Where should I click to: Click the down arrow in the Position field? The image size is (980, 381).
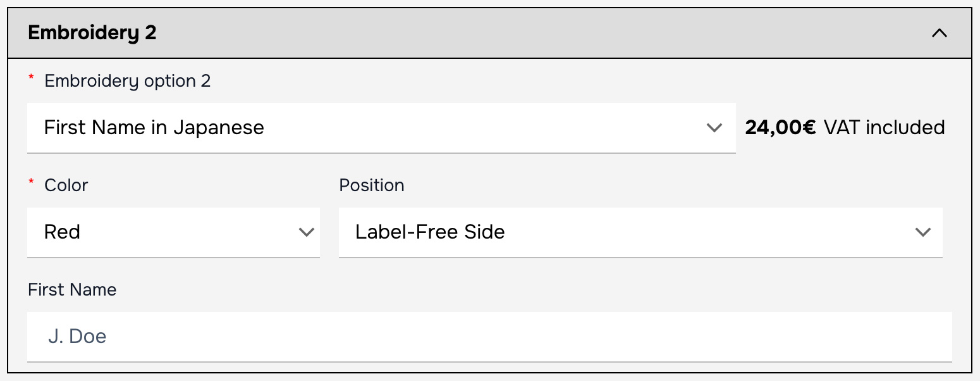[x=923, y=232]
